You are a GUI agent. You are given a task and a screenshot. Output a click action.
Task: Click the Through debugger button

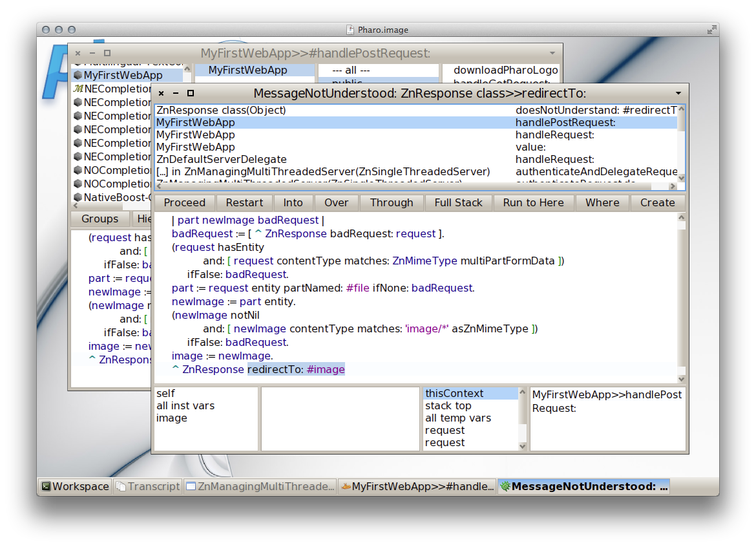pos(392,202)
